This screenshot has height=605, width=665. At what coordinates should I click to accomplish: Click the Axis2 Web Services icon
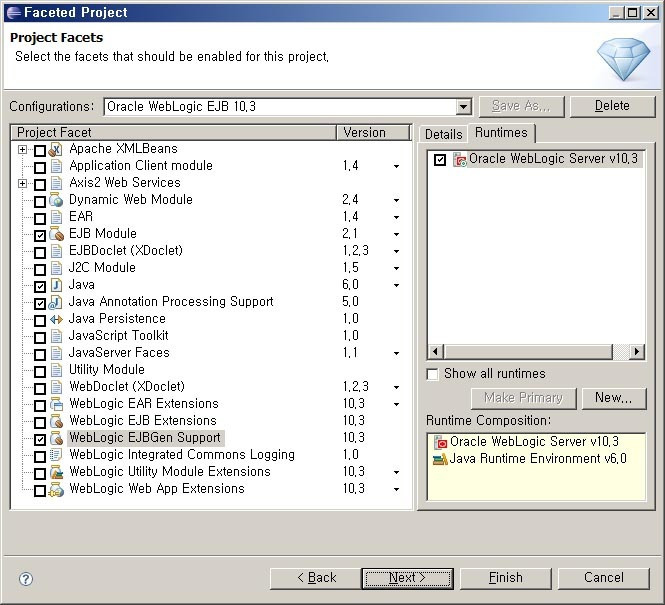56,183
